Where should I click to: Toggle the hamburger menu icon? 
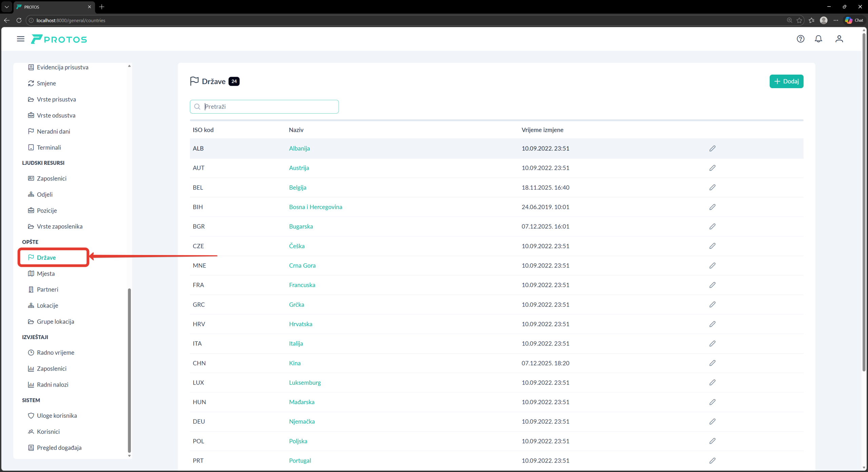[x=21, y=39]
